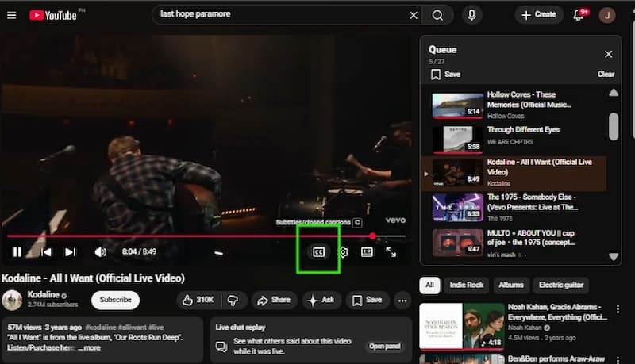Like the video (310K)
The width and height of the screenshot is (635, 364).
(x=198, y=300)
